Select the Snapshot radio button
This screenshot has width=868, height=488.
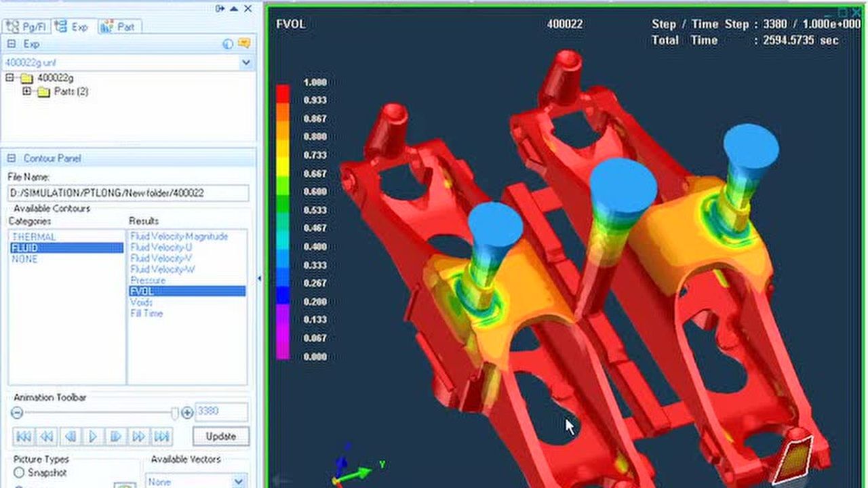click(x=19, y=472)
